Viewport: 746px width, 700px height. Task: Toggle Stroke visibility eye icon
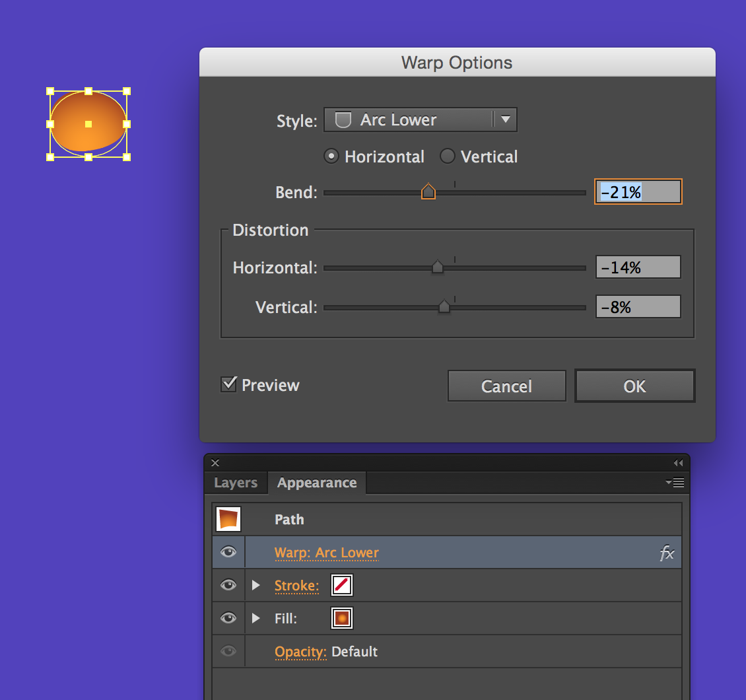pos(228,585)
